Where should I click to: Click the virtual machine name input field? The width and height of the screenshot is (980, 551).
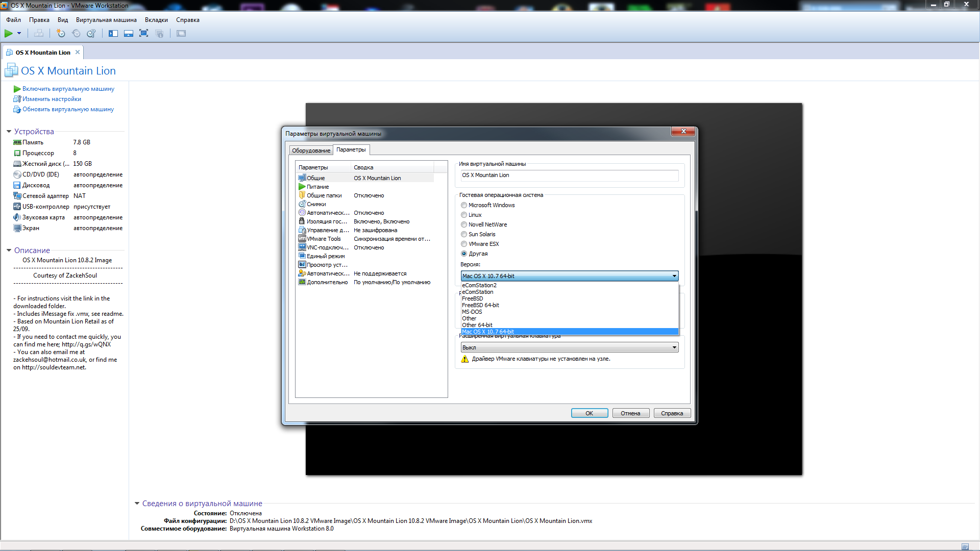[570, 175]
